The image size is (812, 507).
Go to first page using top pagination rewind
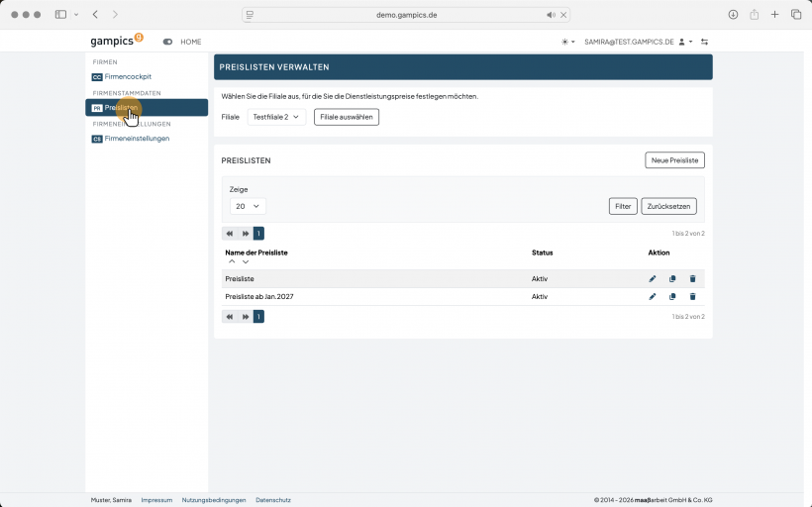click(x=230, y=234)
